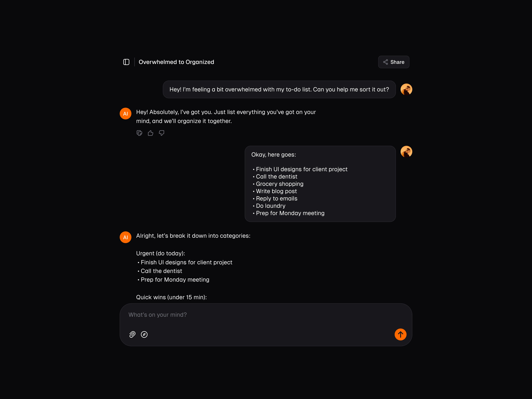Send message with orange arrow button
532x399 pixels.
click(400, 334)
